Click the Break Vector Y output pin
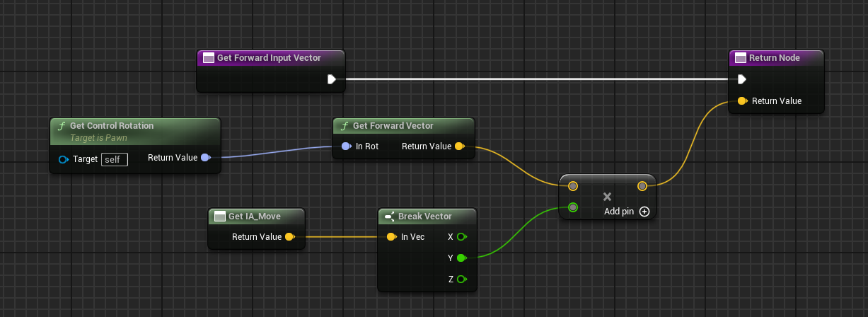868x317 pixels. click(x=461, y=258)
